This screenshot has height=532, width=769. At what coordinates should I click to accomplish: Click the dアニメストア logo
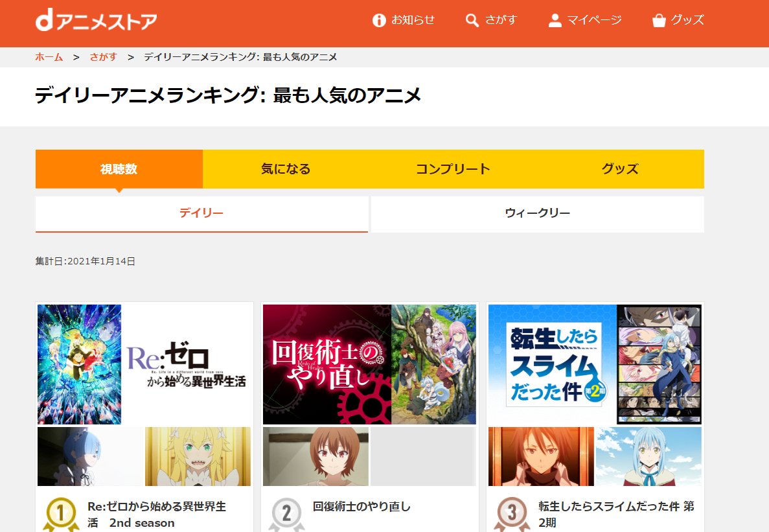(96, 20)
